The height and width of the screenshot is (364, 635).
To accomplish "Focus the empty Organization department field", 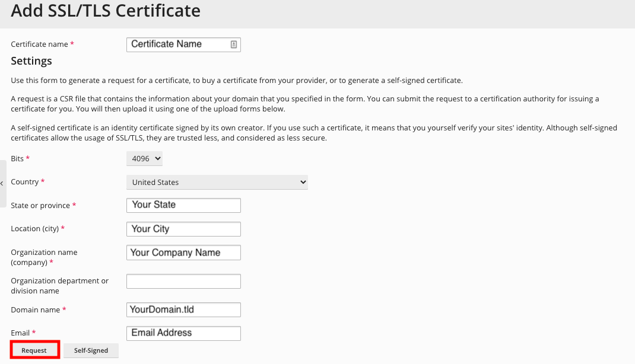I will click(183, 281).
